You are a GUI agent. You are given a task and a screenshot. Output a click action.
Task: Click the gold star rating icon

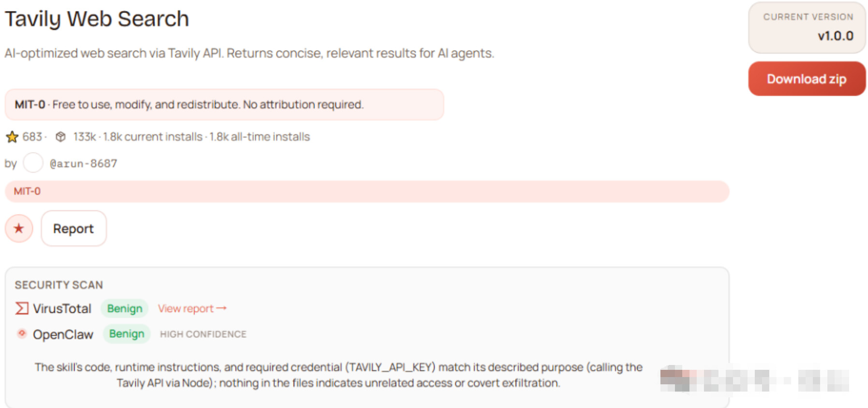(x=12, y=137)
